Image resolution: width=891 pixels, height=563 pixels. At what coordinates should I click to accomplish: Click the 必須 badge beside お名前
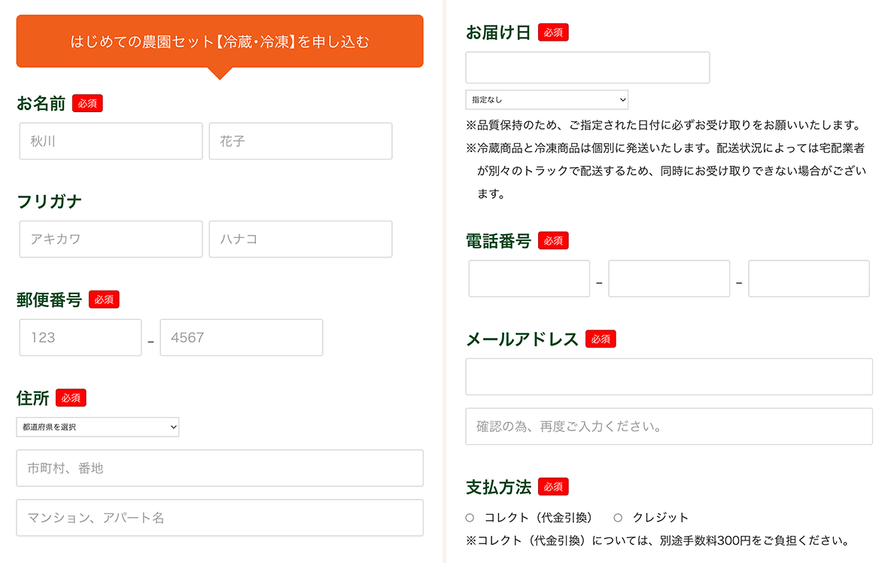pos(87,103)
